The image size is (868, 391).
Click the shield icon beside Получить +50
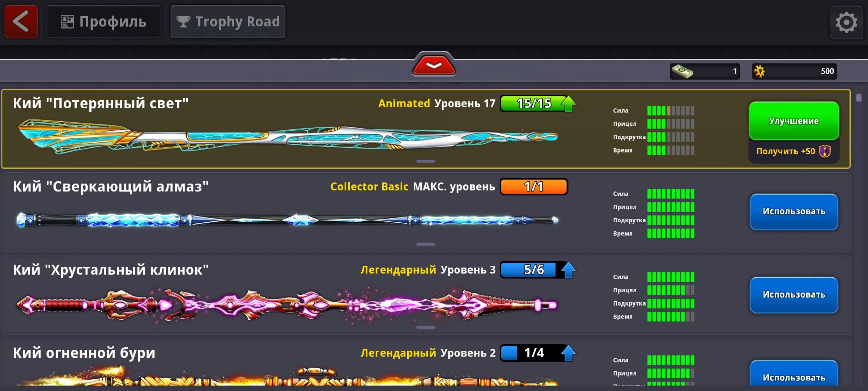pyautogui.click(x=825, y=151)
